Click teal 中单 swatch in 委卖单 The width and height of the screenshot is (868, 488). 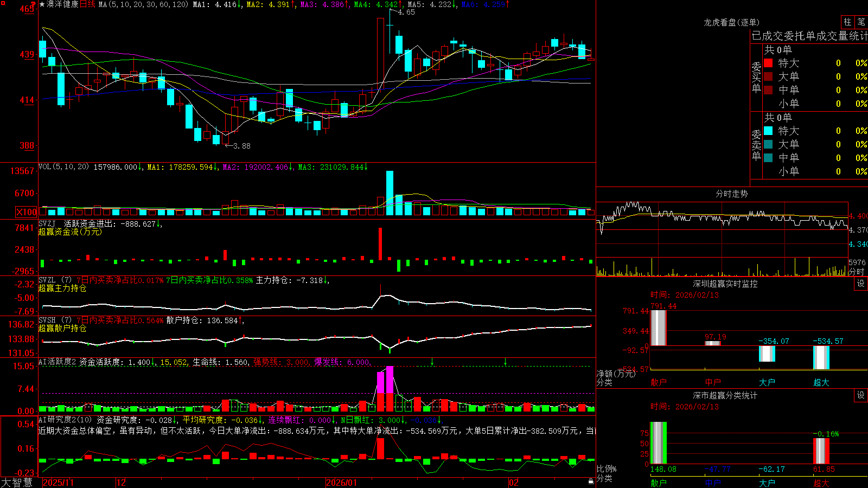768,158
